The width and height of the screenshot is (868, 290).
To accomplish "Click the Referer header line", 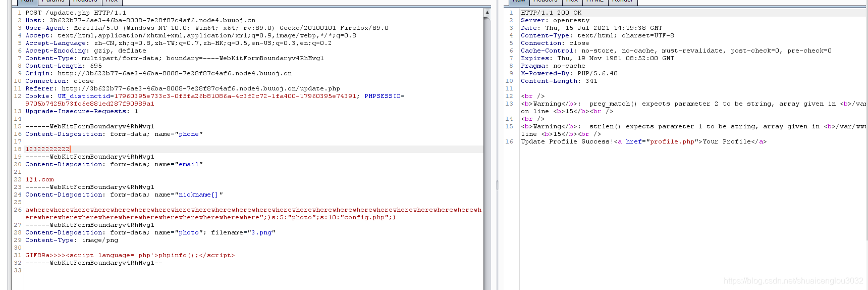I will click(183, 88).
